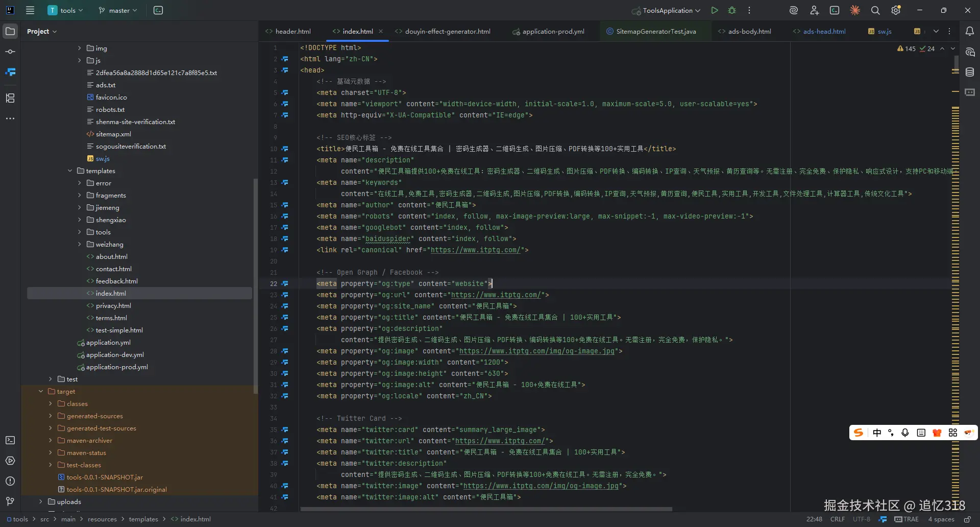Open the Database tool window icon
This screenshot has width=980, height=527.
click(969, 72)
